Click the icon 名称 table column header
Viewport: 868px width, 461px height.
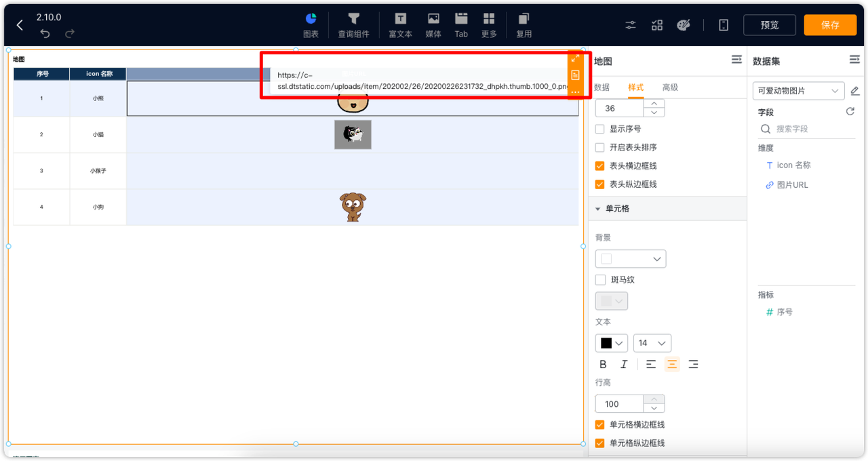(98, 74)
